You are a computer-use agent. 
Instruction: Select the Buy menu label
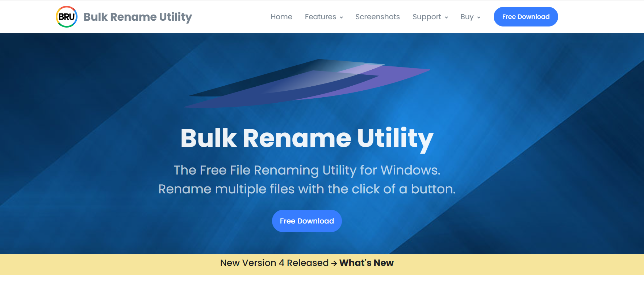click(467, 17)
